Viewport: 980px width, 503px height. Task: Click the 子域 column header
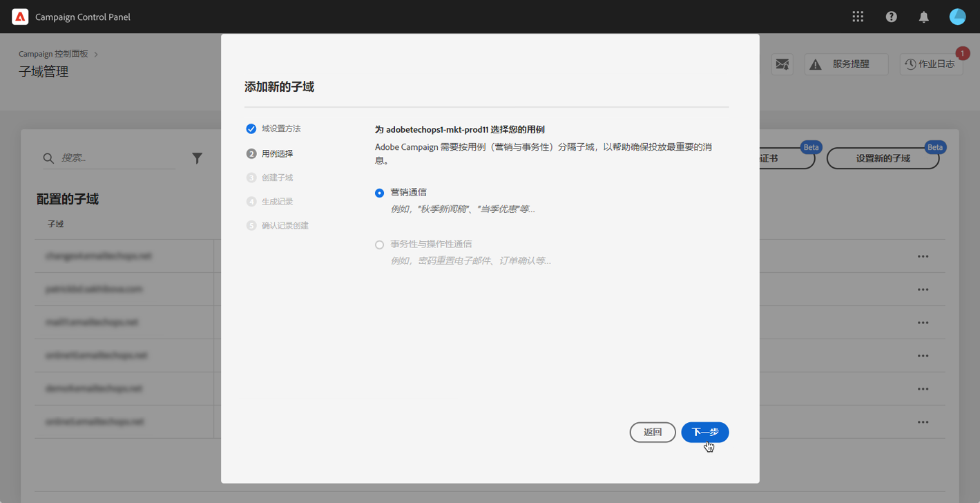(55, 225)
